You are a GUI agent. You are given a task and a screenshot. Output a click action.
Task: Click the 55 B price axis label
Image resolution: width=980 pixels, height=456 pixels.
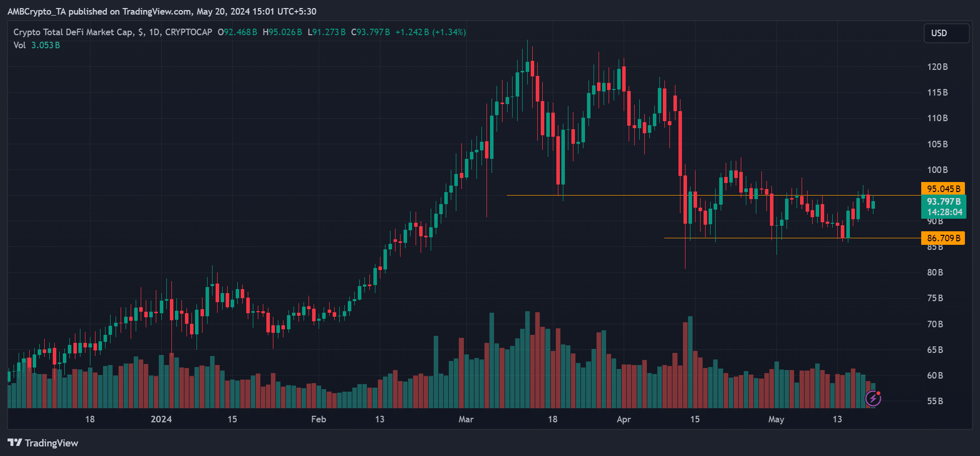935,401
